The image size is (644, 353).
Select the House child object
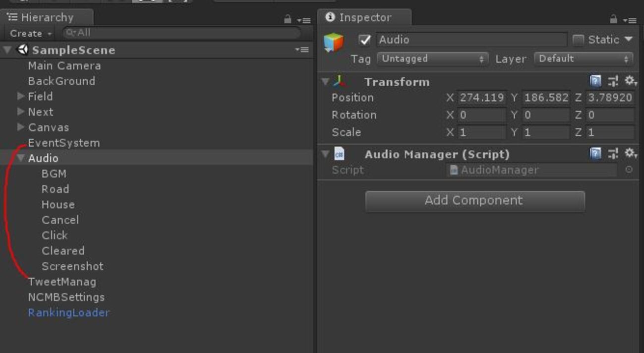(x=58, y=204)
